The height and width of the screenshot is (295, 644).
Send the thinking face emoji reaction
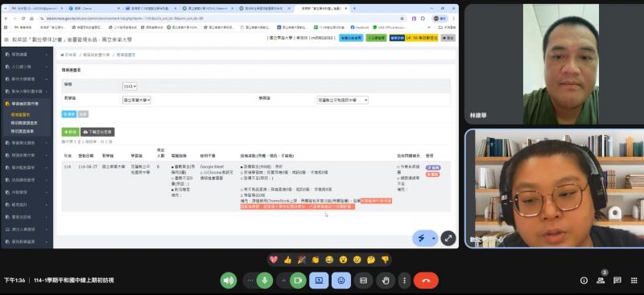point(371,260)
